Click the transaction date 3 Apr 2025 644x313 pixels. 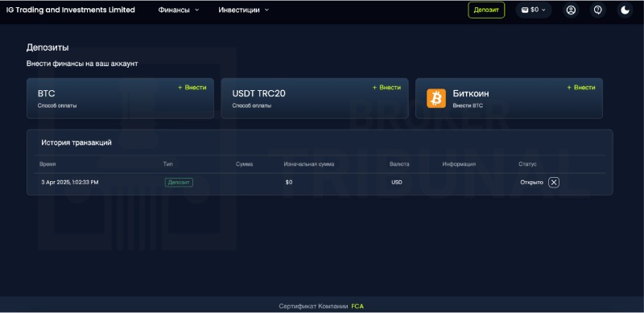coord(70,183)
